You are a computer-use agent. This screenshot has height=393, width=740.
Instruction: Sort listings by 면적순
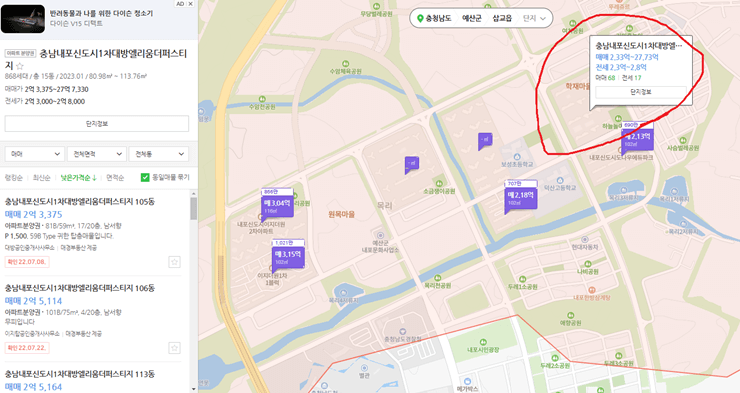pos(115,177)
